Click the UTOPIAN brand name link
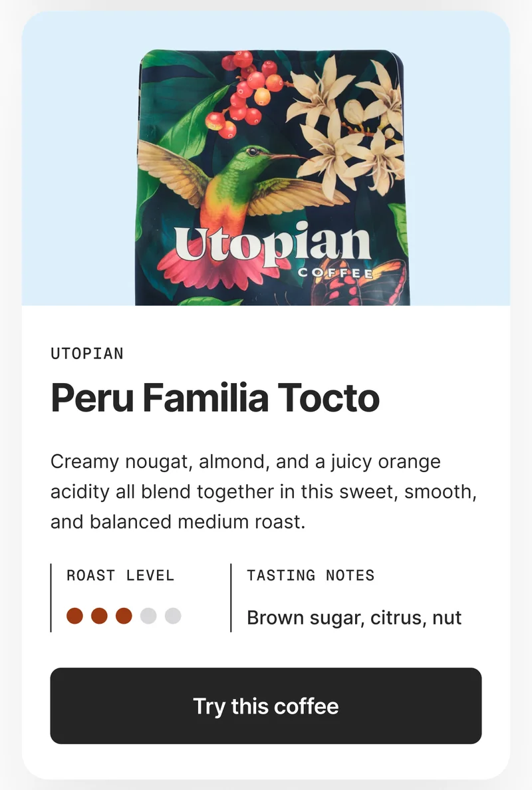The image size is (532, 790). 87,353
